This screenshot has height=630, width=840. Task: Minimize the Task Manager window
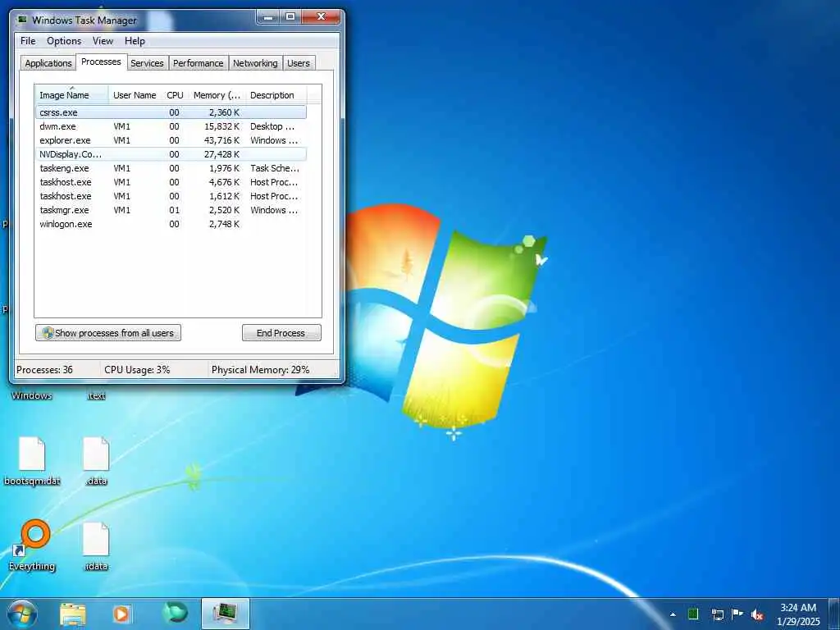[268, 17]
